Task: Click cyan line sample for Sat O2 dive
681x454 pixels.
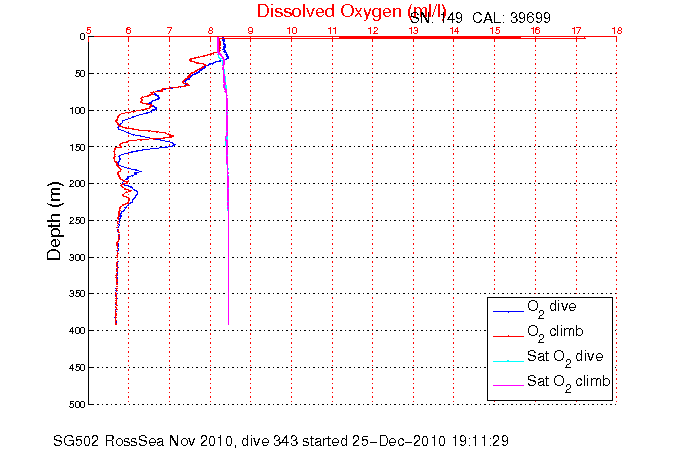Action: click(x=508, y=361)
